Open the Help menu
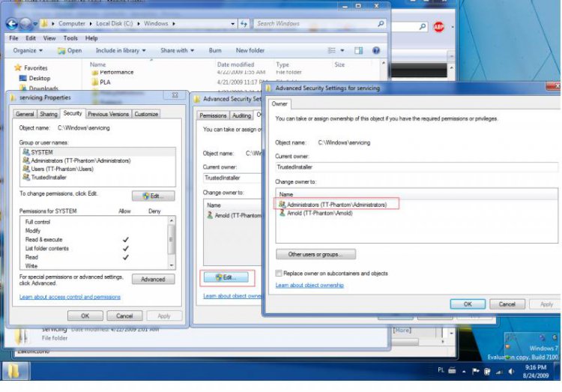This screenshot has width=562, height=392. pyautogui.click(x=91, y=38)
